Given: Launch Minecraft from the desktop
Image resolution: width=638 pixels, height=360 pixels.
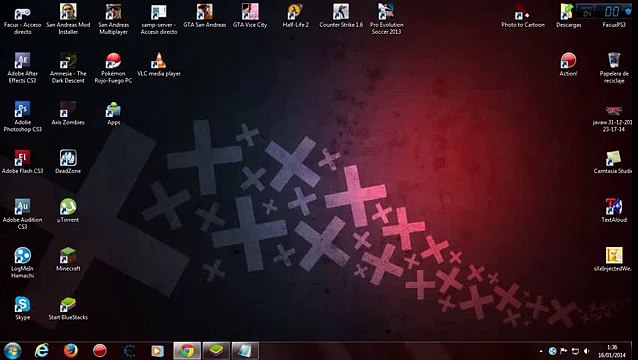Looking at the screenshot, I should tap(68, 260).
